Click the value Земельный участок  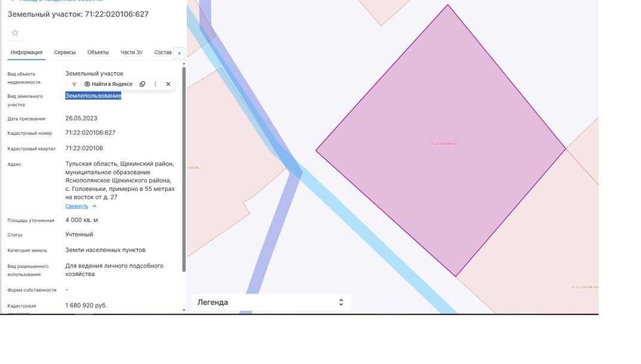click(x=94, y=73)
